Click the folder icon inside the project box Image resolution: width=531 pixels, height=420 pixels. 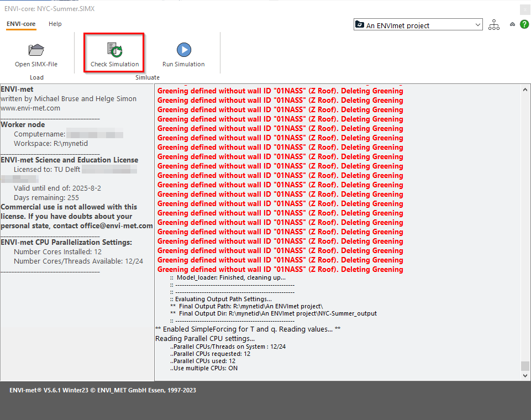point(360,25)
